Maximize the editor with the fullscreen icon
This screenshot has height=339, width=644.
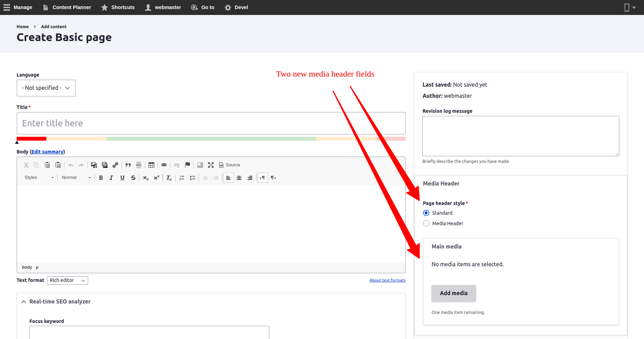[x=211, y=165]
